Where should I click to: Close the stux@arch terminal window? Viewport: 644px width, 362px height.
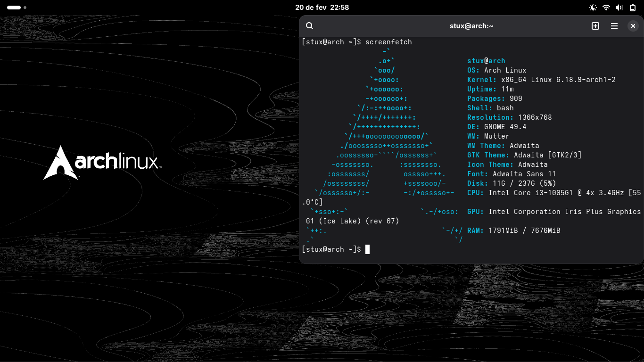point(633,26)
